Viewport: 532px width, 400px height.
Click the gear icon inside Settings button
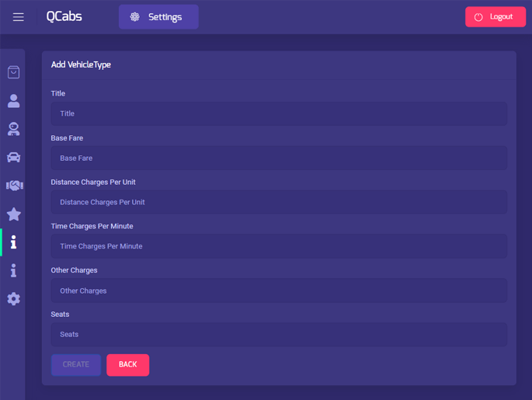(x=134, y=16)
